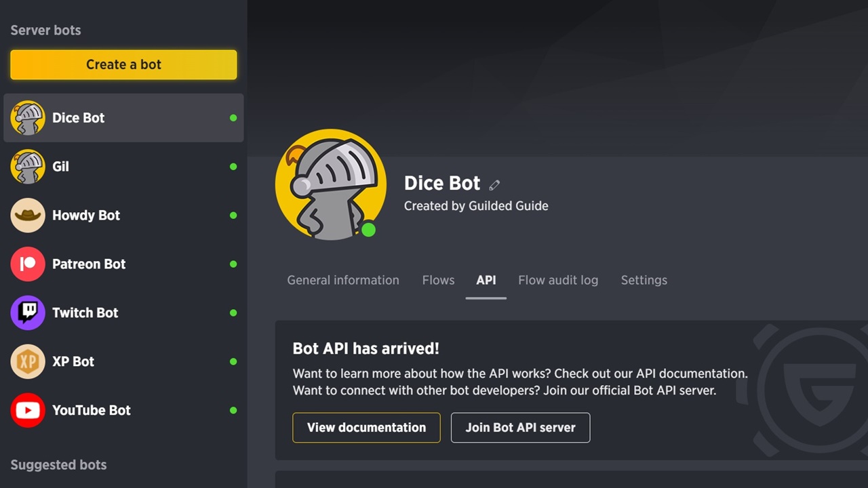Click the line mentioning API documentation
This screenshot has width=868, height=488.
pyautogui.click(x=520, y=373)
